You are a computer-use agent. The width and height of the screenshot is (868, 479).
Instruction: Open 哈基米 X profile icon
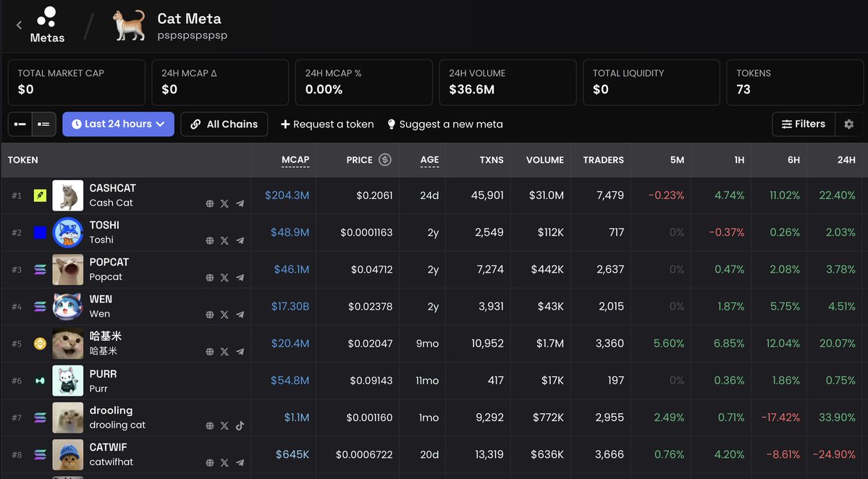[224, 352]
